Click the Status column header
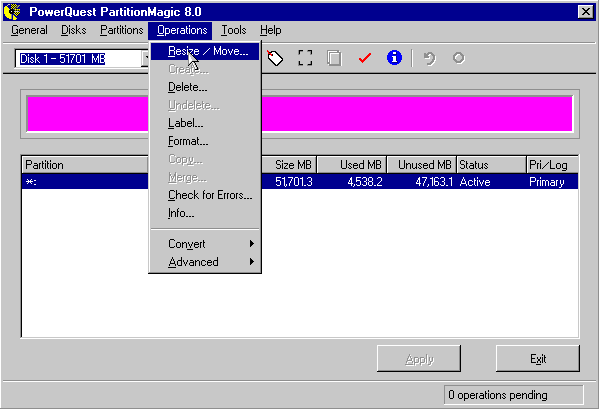599x409 pixels. (x=491, y=165)
